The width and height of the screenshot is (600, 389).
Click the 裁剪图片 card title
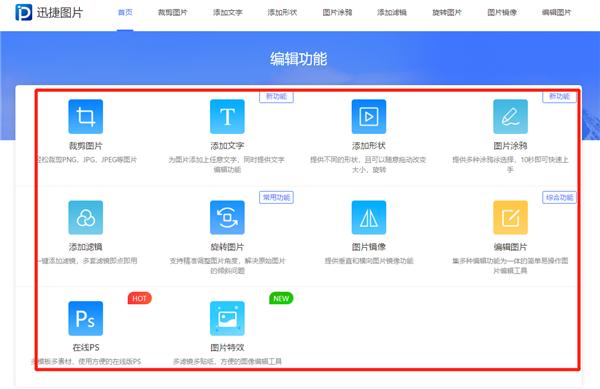[86, 146]
